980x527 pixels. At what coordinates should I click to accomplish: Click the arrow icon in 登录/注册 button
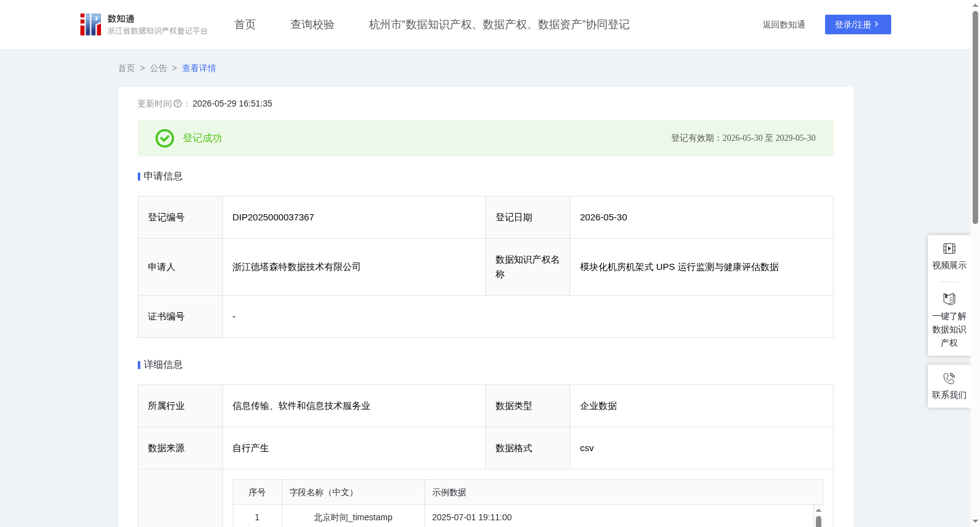pos(876,24)
